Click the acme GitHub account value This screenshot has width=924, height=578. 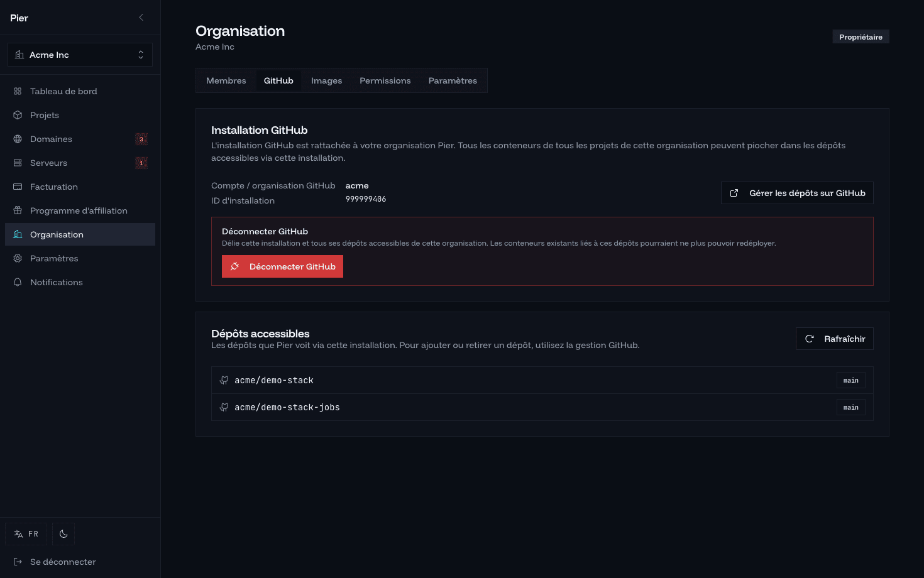tap(357, 185)
